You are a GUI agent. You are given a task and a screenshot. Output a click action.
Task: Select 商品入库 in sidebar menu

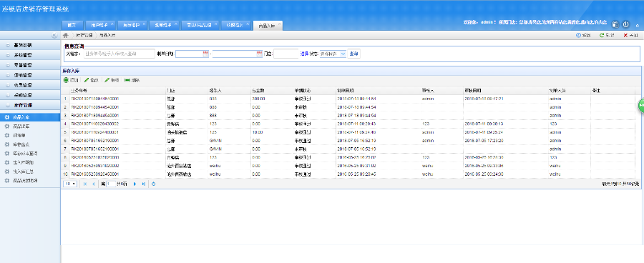[x=30, y=118]
